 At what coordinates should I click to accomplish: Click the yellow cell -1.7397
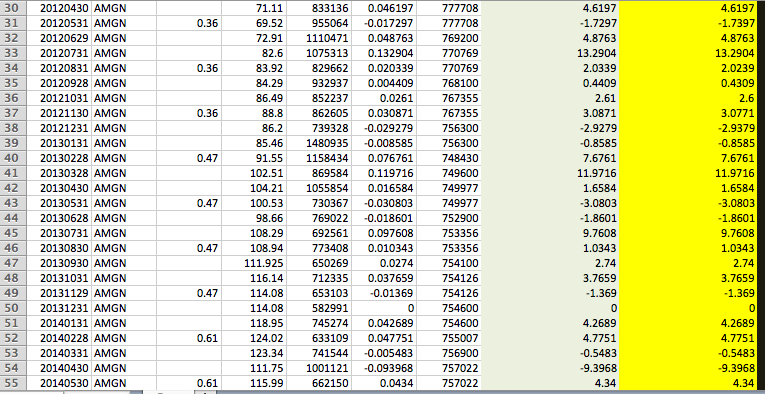[x=688, y=23]
